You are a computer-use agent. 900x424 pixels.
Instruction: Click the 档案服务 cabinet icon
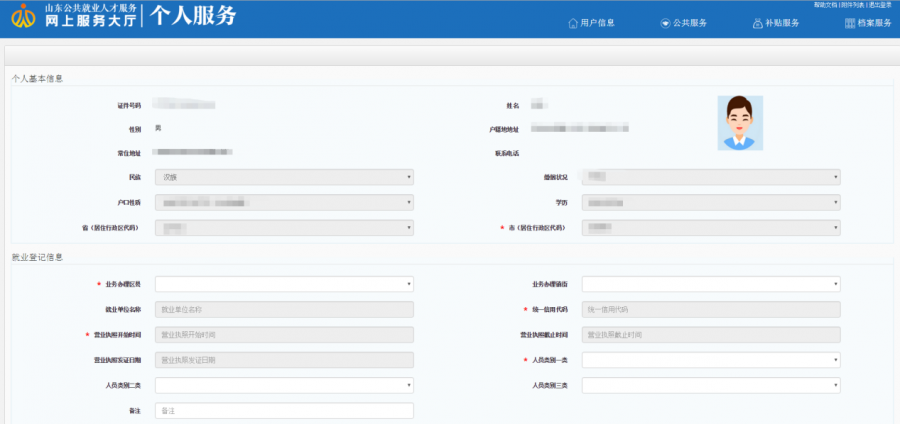[x=850, y=24]
